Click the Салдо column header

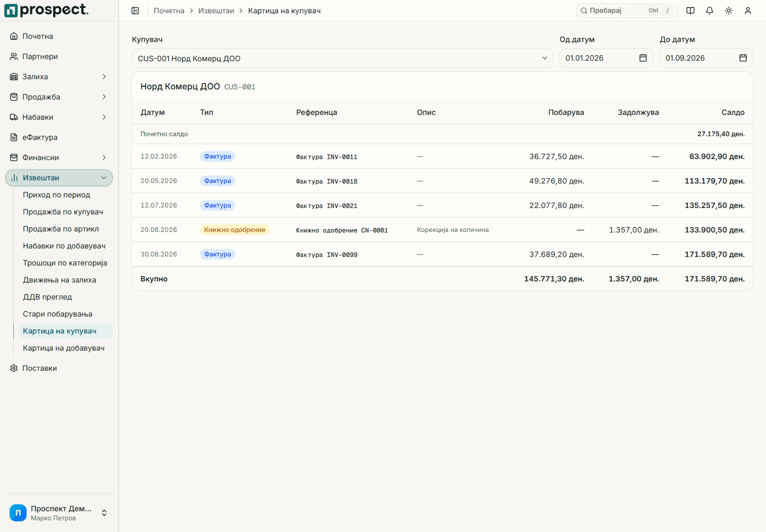[x=733, y=112]
